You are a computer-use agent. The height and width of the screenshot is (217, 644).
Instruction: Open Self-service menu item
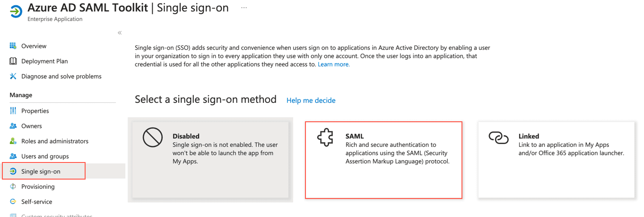click(x=36, y=202)
